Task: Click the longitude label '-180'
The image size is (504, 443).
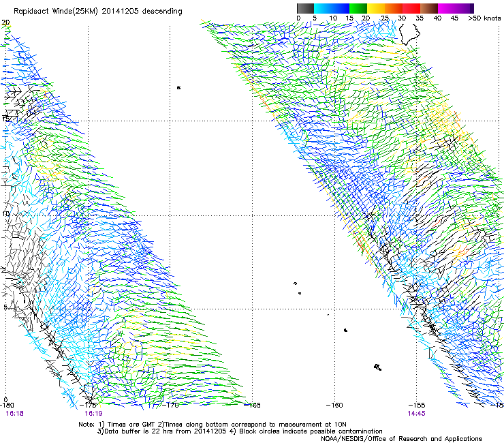Action: [7, 406]
